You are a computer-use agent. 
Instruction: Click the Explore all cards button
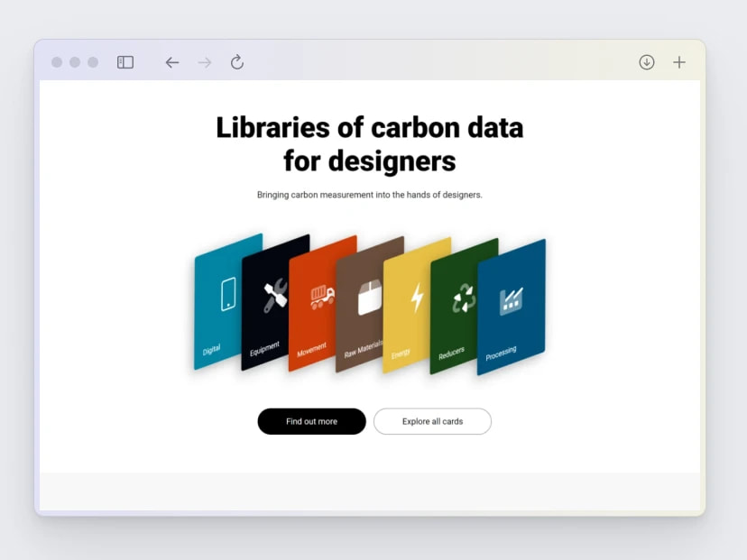[x=432, y=421]
